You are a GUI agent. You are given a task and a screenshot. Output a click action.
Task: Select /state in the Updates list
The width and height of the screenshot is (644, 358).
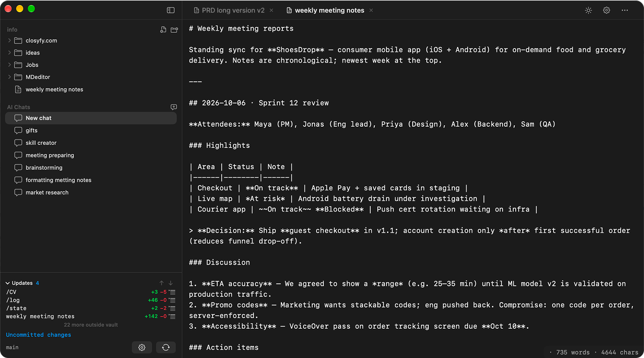pyautogui.click(x=16, y=308)
